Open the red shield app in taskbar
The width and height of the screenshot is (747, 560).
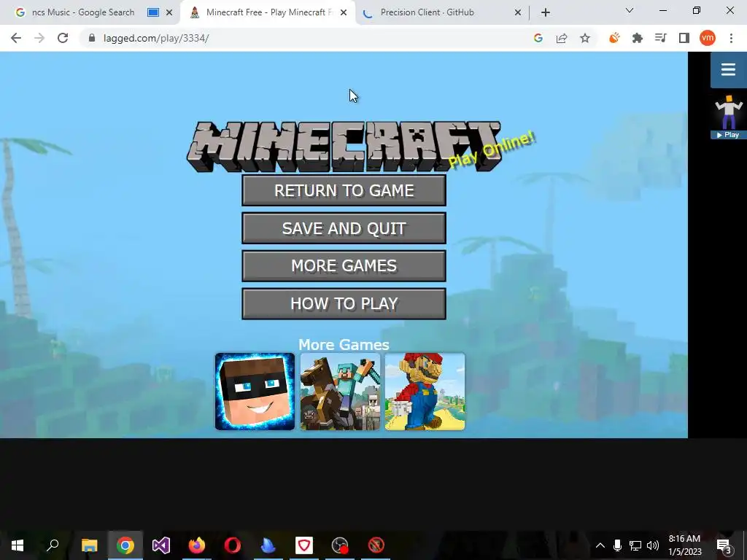coord(304,545)
